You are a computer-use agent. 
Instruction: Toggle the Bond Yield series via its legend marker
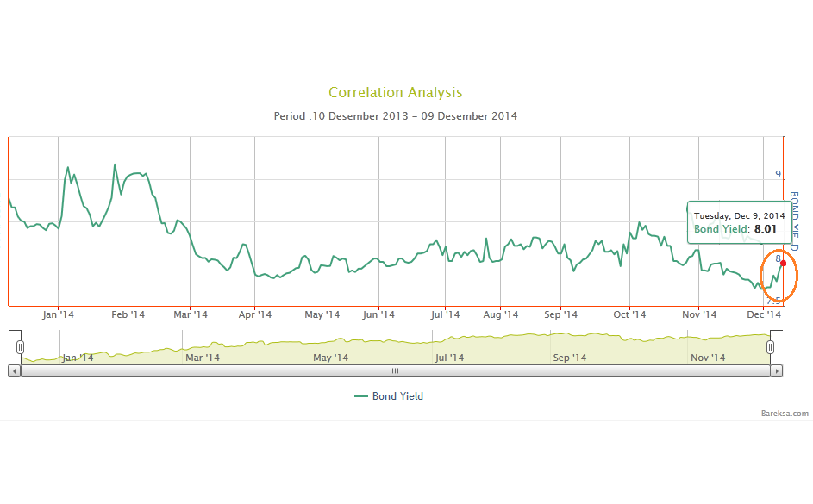click(x=396, y=395)
